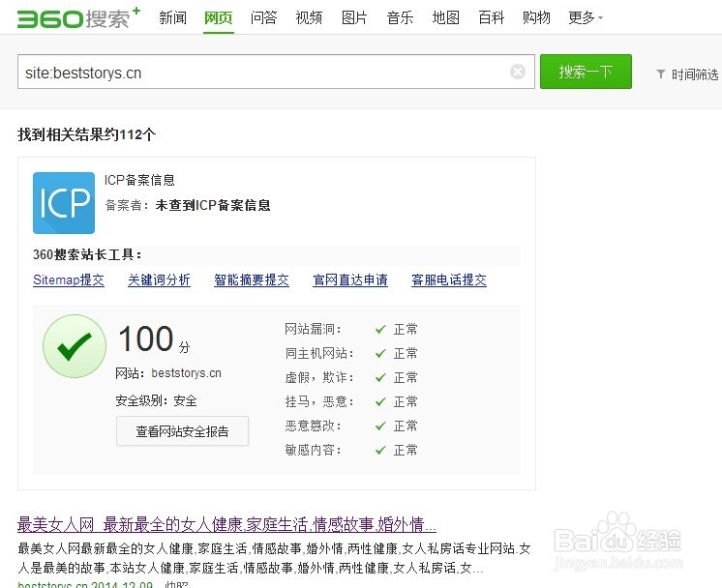Open the 客服电话提交 link
Image resolution: width=722 pixels, height=588 pixels.
(449, 279)
